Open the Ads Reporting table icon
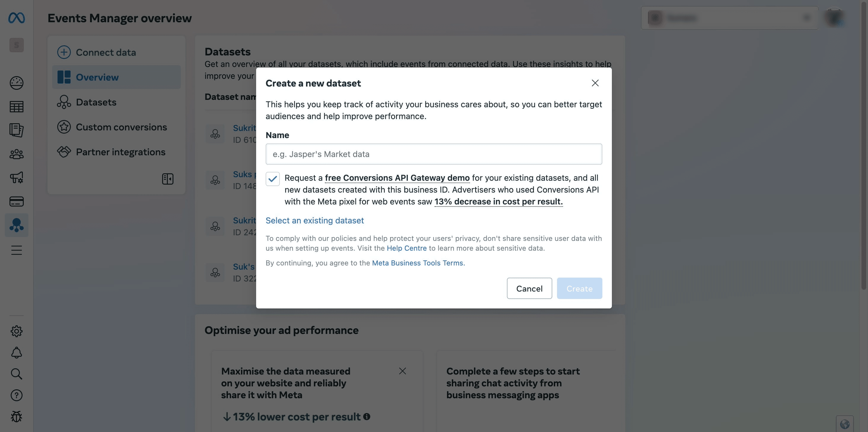This screenshot has height=432, width=868. 16,107
